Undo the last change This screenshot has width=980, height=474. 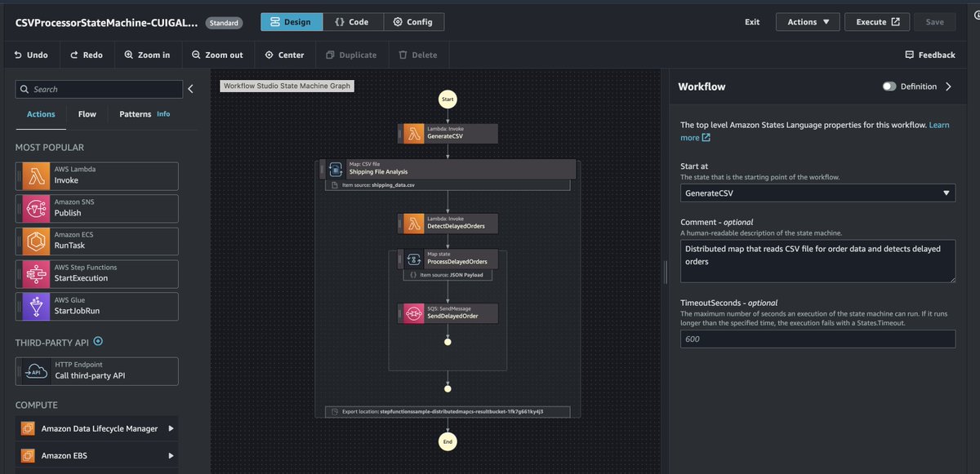click(31, 55)
